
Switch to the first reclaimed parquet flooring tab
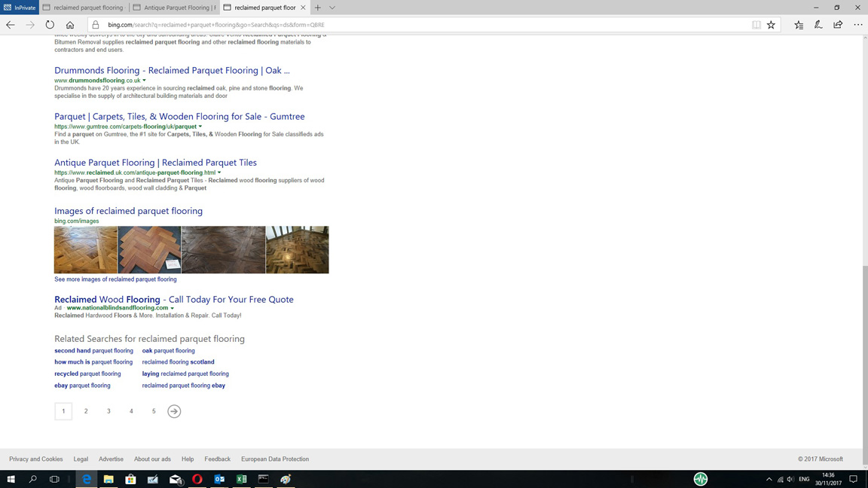tap(83, 8)
